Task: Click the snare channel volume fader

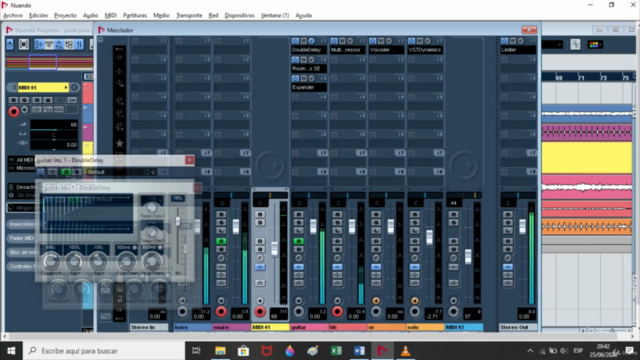Action: [236, 226]
